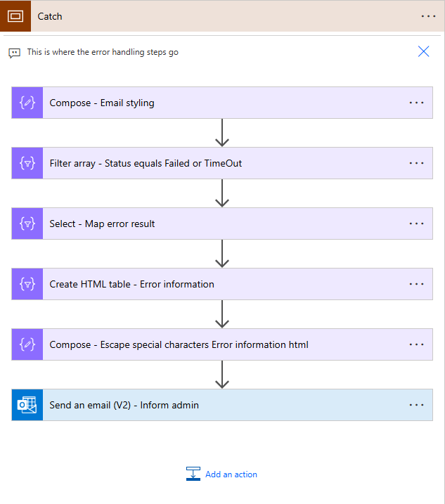Image resolution: width=445 pixels, height=504 pixels.
Task: Open ellipsis menu for Filter array step
Action: tap(416, 163)
